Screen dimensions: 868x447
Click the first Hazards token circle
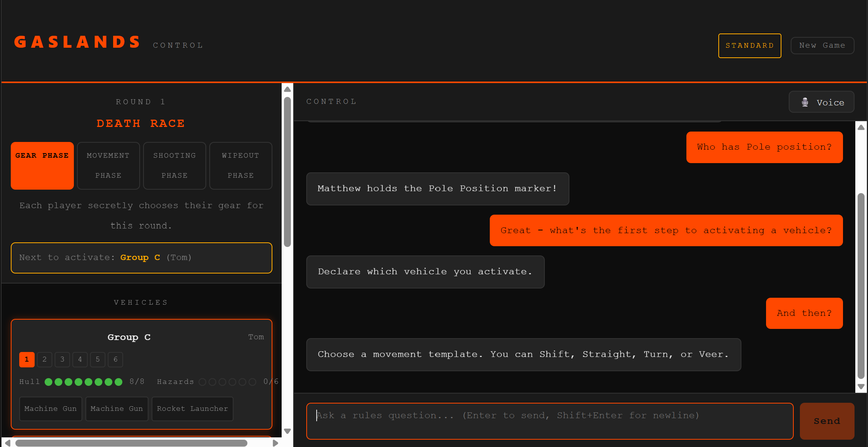pos(202,382)
